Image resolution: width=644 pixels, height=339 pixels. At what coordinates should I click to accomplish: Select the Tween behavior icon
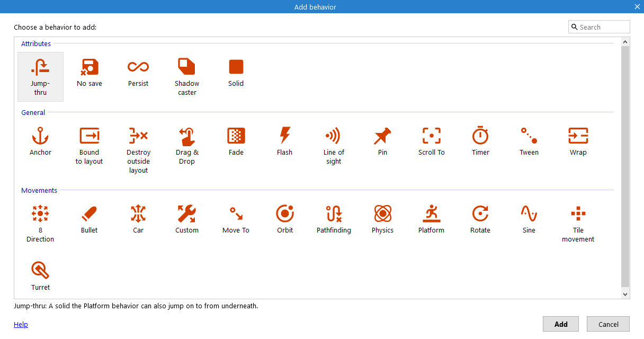pyautogui.click(x=529, y=136)
